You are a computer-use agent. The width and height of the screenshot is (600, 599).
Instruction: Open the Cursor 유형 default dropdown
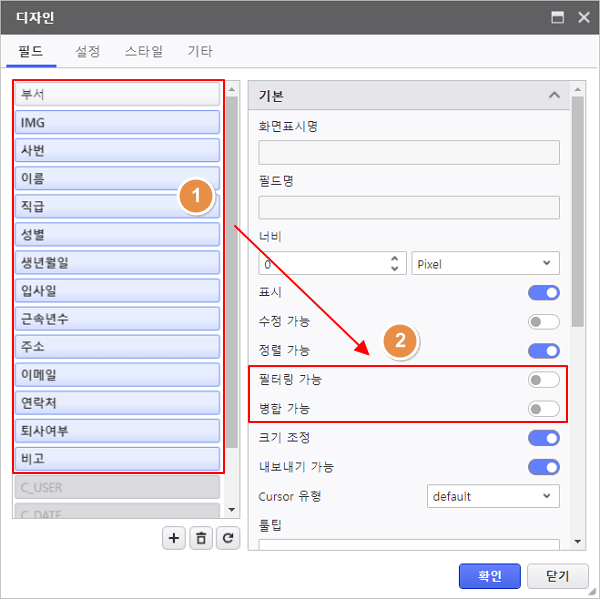[492, 496]
